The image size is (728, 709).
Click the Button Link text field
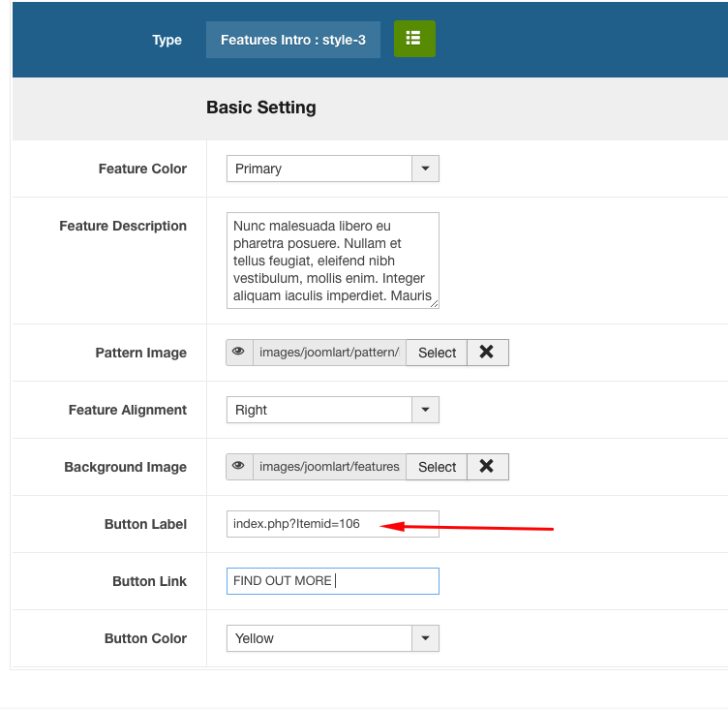coord(332,581)
